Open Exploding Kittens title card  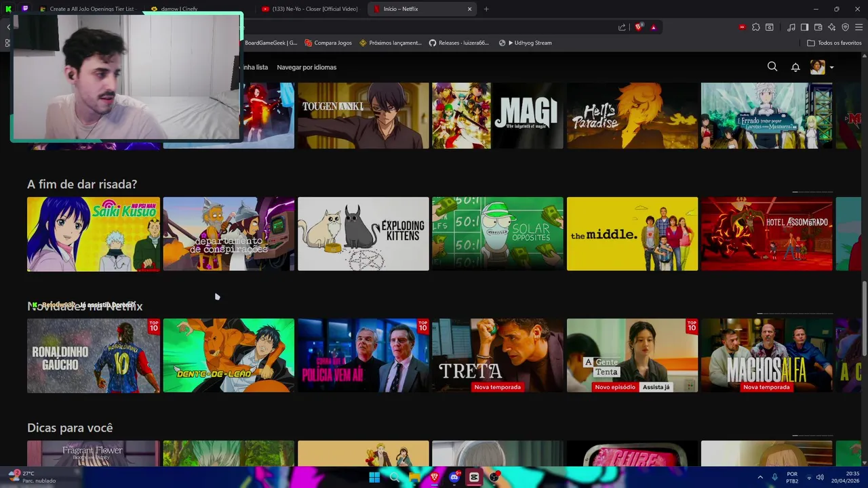363,234
